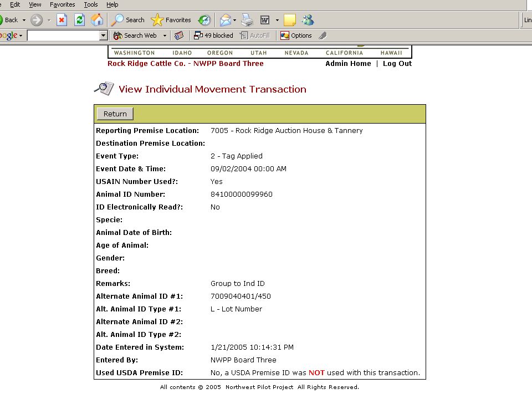
Task: Print the page using the printer icon
Action: (x=247, y=20)
